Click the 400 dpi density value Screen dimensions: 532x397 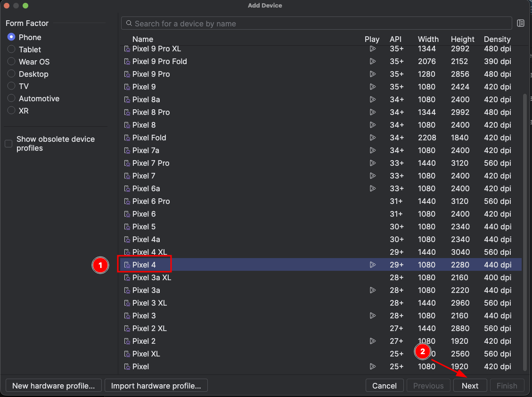[x=498, y=277]
